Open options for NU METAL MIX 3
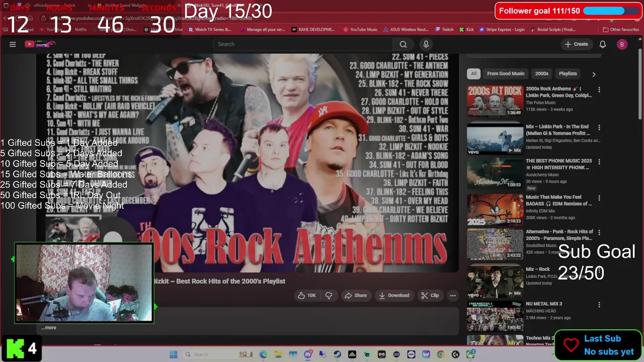 [599, 305]
